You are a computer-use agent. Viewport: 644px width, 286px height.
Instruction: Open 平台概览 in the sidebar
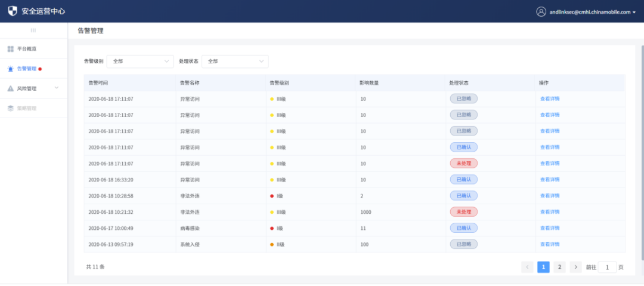click(x=27, y=48)
